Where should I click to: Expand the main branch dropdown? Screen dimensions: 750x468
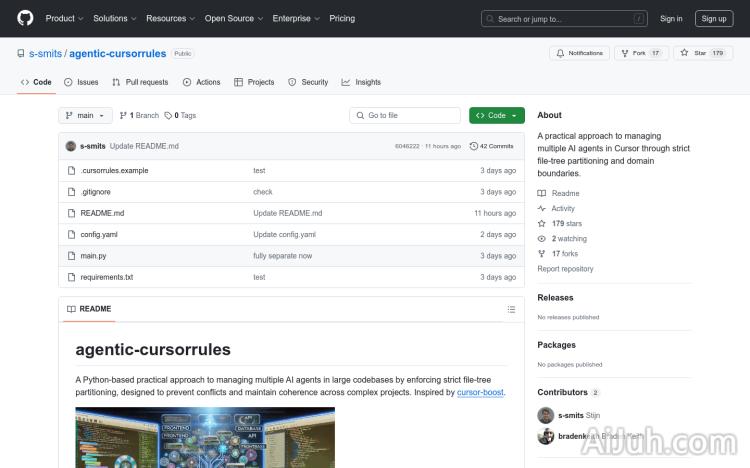[85, 116]
